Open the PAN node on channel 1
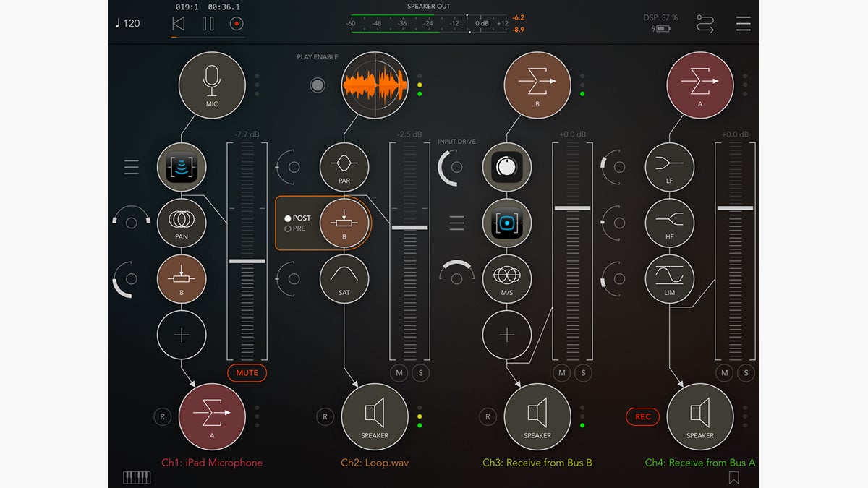Image resolution: width=868 pixels, height=488 pixels. point(182,223)
